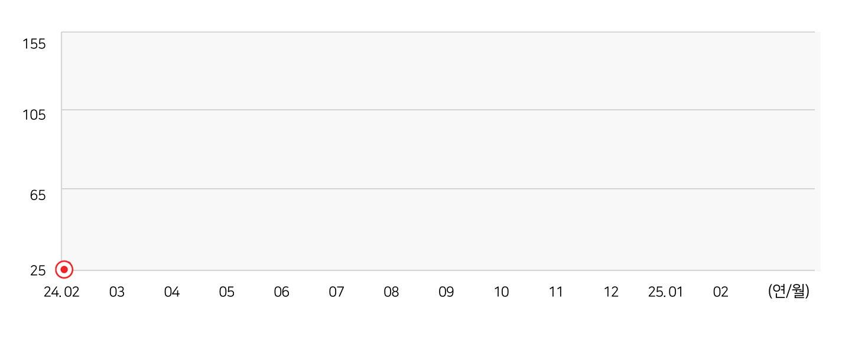Click the red data point marker
Viewport: 868px width, 340px height.
64,269
